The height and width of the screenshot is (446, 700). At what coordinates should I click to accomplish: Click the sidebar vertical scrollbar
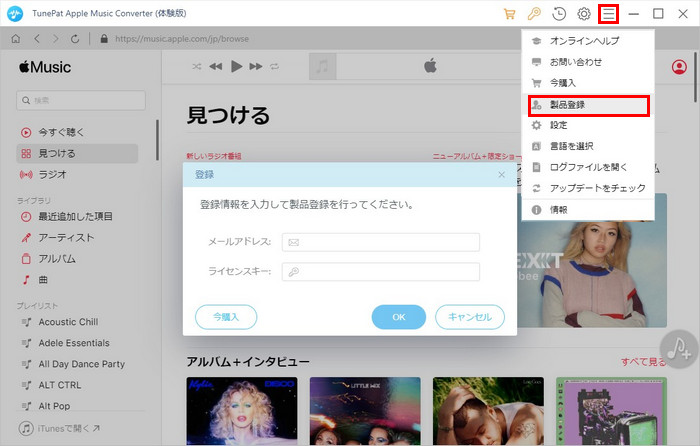157,140
